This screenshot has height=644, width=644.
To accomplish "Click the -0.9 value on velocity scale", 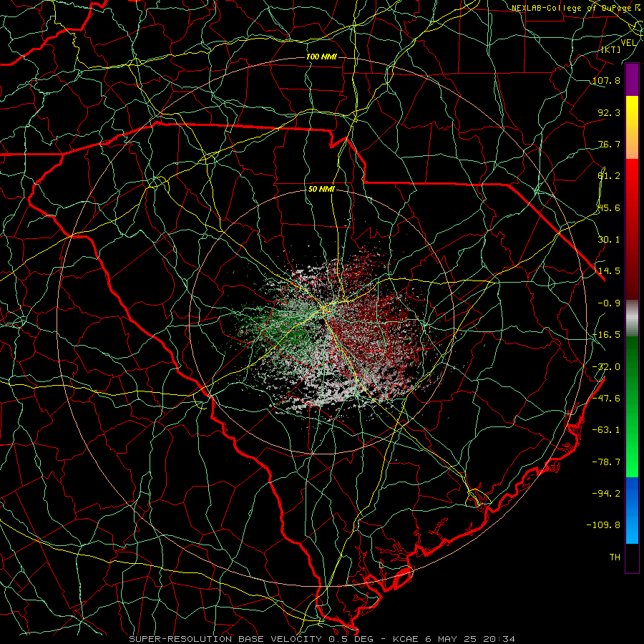I will click(609, 303).
